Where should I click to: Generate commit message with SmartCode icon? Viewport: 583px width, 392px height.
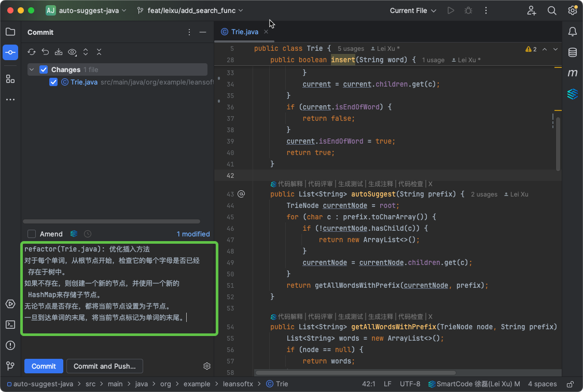74,234
